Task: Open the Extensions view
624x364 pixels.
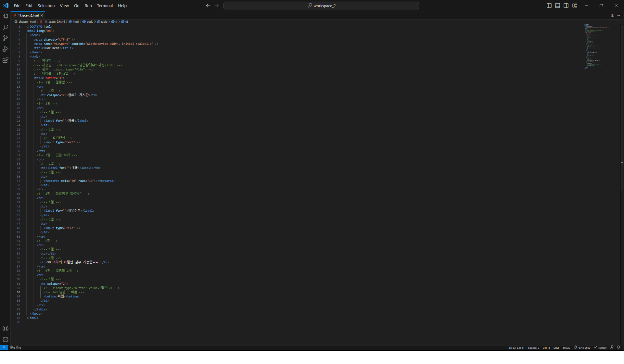Action: click(5, 60)
